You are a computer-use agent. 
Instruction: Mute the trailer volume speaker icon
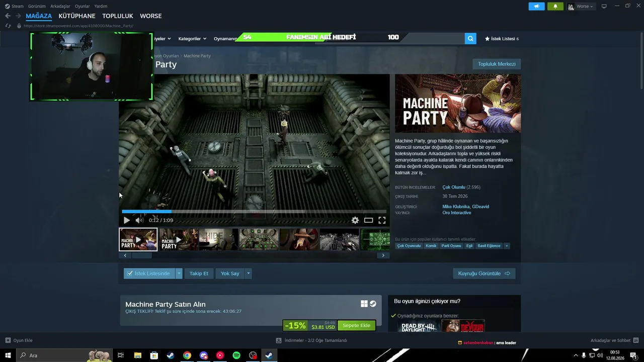coord(139,220)
